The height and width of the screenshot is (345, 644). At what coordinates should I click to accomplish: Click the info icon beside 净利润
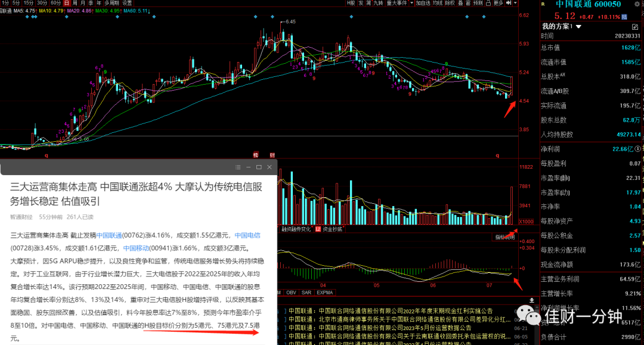point(638,149)
